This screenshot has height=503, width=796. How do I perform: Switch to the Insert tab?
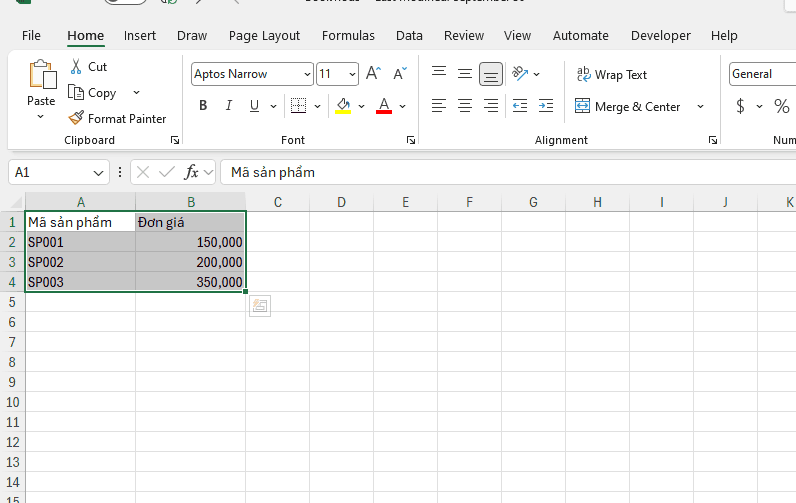(x=140, y=36)
